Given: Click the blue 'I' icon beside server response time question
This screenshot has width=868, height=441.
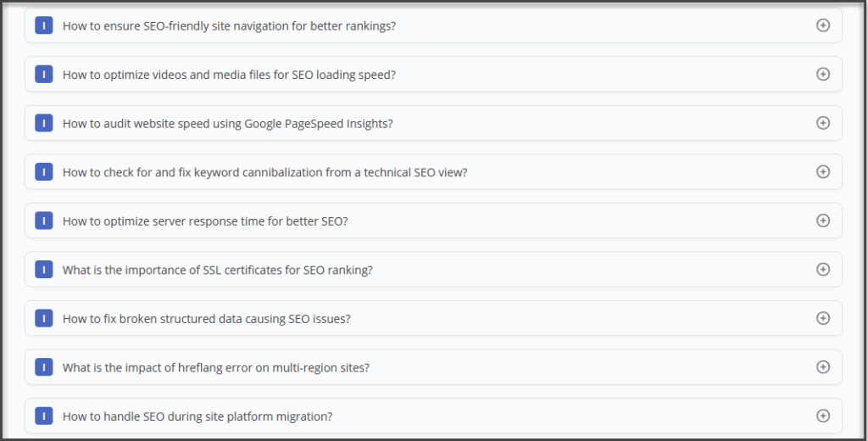Looking at the screenshot, I should tap(43, 220).
